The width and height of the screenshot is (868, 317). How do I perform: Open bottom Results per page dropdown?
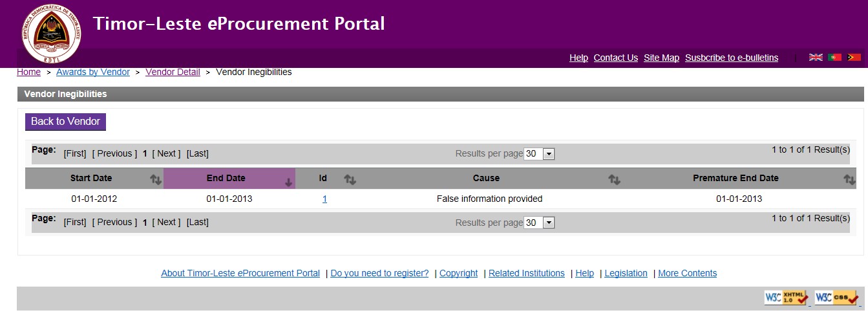[540, 223]
